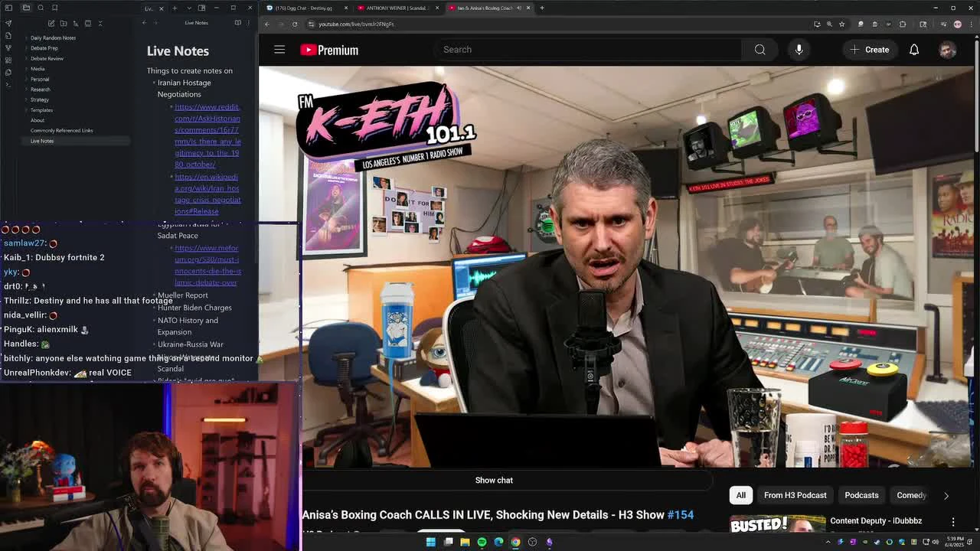980x551 pixels.
Task: Show more category chips with right arrow
Action: tap(946, 495)
